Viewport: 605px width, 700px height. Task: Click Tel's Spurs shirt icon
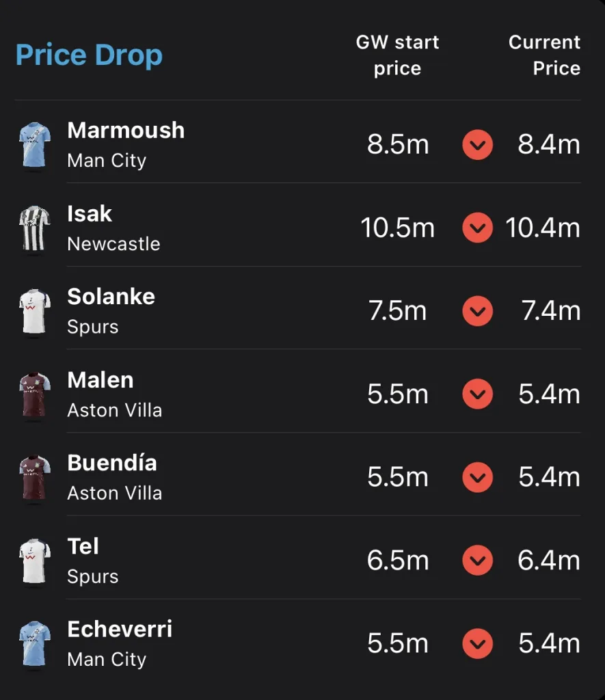(34, 561)
